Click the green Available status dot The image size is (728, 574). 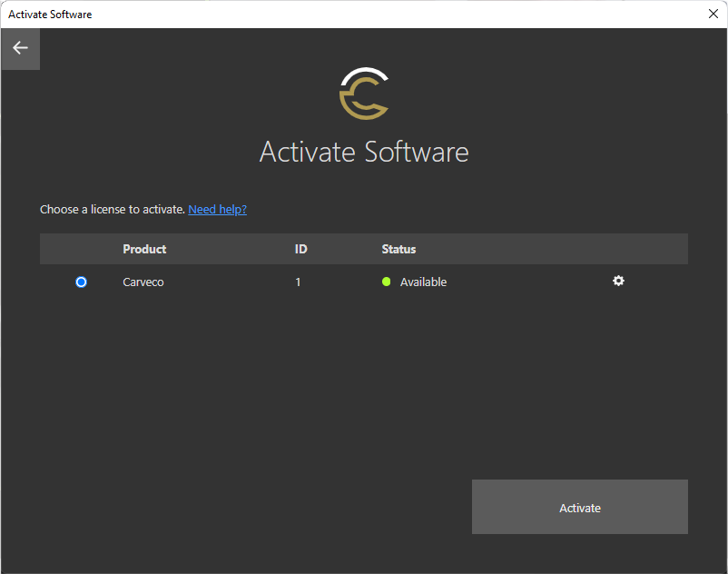coord(386,282)
